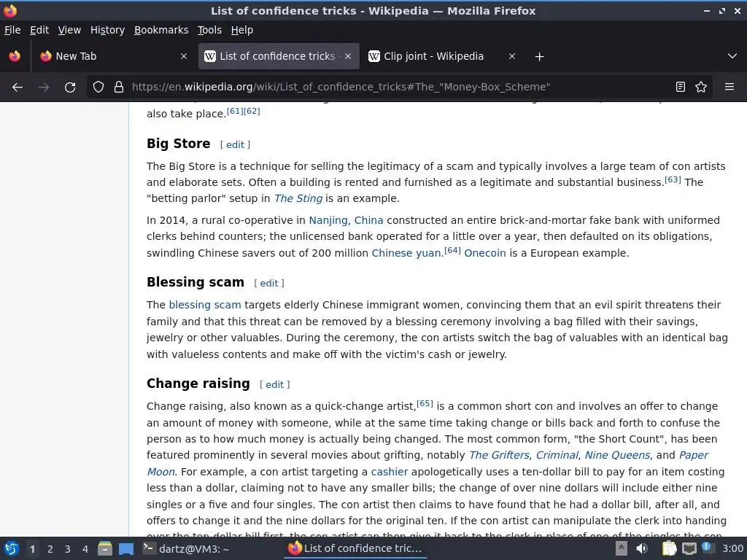This screenshot has width=747, height=560.
Task: Open the removable media eject tray icon
Action: (x=622, y=548)
